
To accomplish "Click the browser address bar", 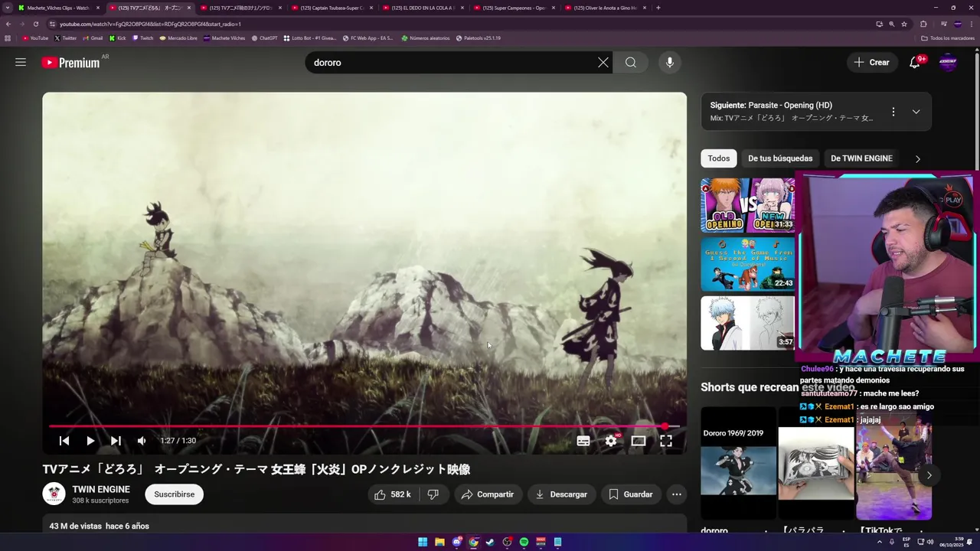I will [459, 24].
